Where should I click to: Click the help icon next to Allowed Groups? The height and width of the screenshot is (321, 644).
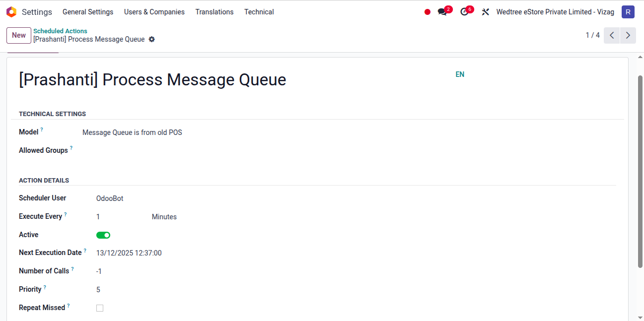click(71, 147)
